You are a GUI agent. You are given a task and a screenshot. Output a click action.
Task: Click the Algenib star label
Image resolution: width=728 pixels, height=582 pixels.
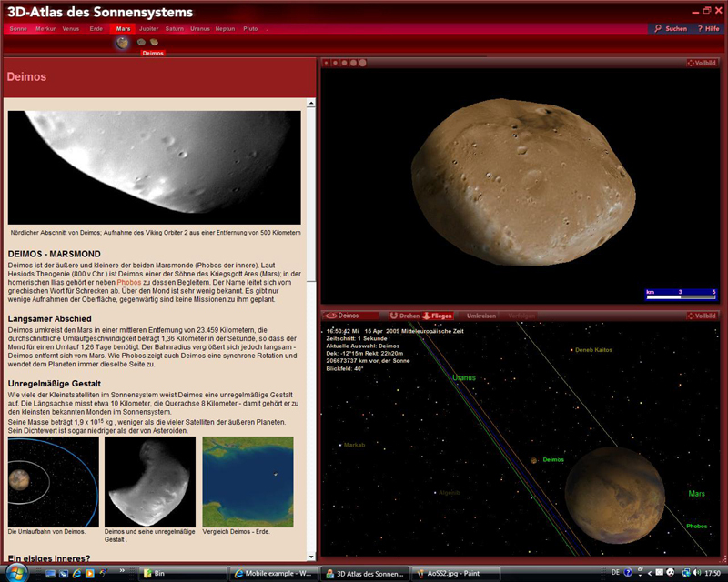[450, 492]
